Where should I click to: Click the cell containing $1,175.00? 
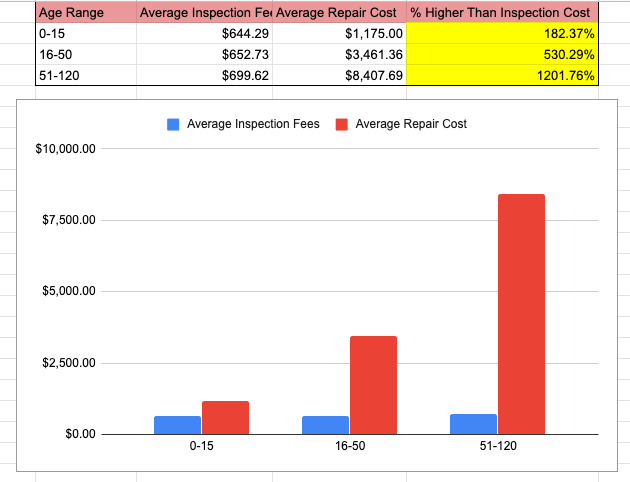pyautogui.click(x=338, y=34)
